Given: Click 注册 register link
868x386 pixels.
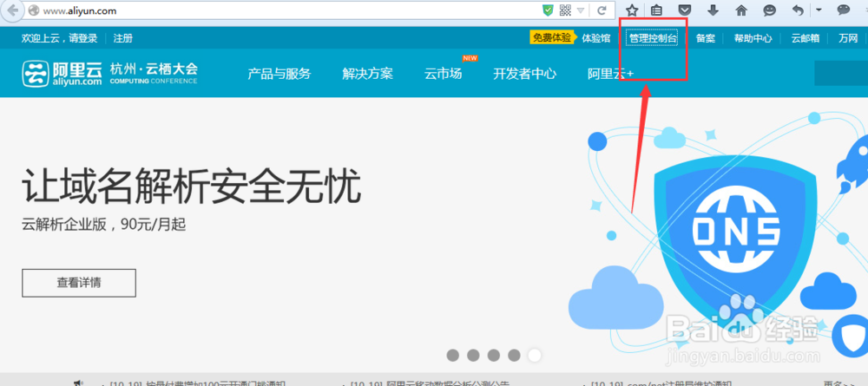Looking at the screenshot, I should point(123,38).
